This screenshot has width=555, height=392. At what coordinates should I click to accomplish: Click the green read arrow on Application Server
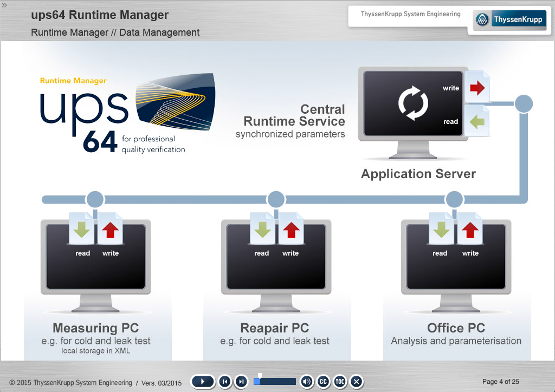(x=477, y=122)
